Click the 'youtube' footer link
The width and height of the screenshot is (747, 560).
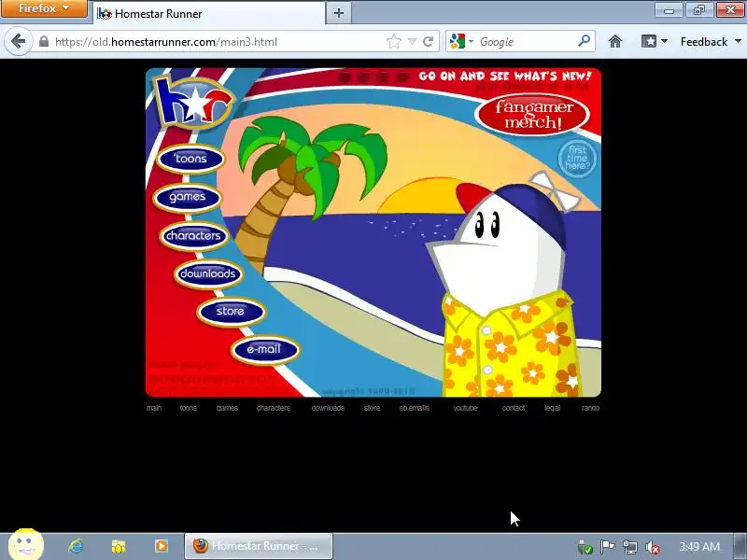(x=465, y=408)
